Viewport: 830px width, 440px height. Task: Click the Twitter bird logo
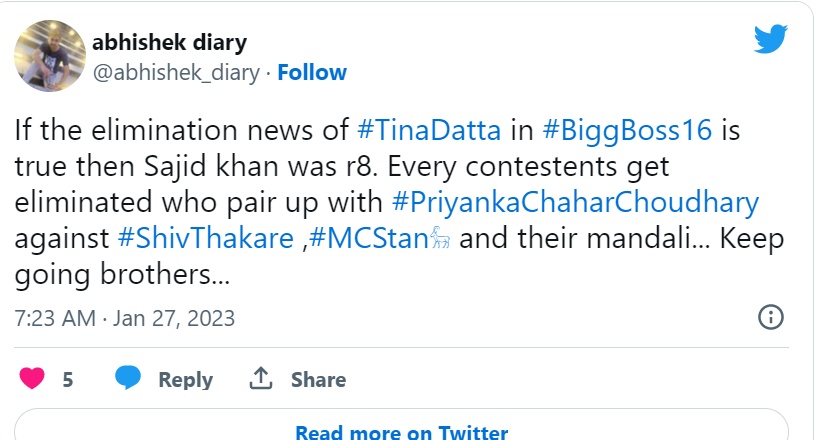[770, 39]
